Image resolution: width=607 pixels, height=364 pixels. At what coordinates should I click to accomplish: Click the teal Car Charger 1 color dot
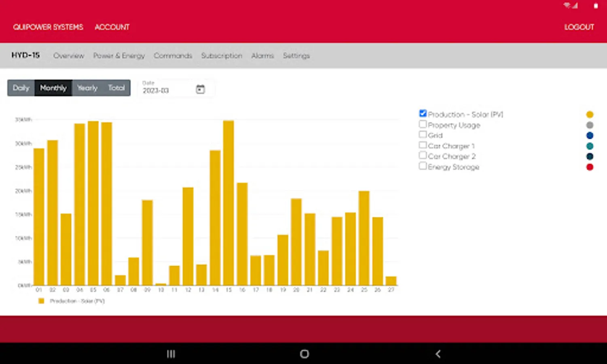pyautogui.click(x=590, y=146)
